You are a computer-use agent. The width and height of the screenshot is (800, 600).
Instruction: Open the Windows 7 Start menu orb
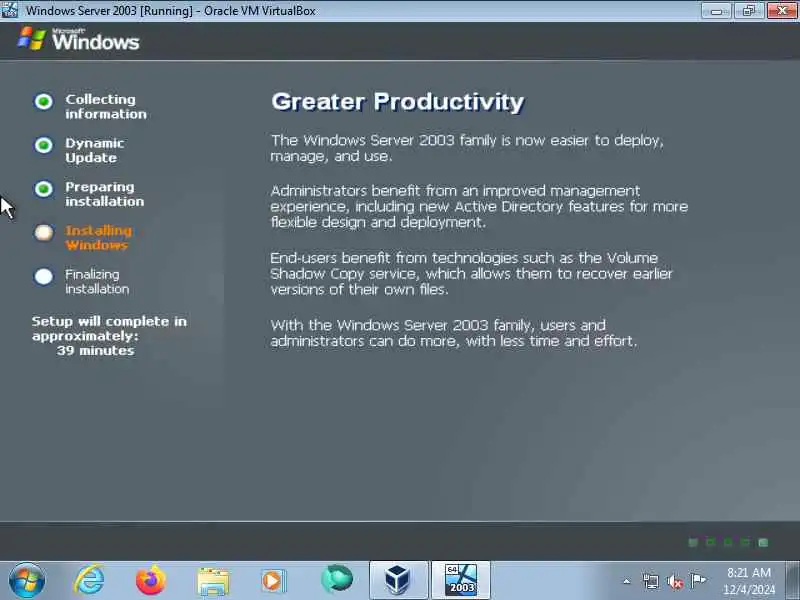pos(27,580)
